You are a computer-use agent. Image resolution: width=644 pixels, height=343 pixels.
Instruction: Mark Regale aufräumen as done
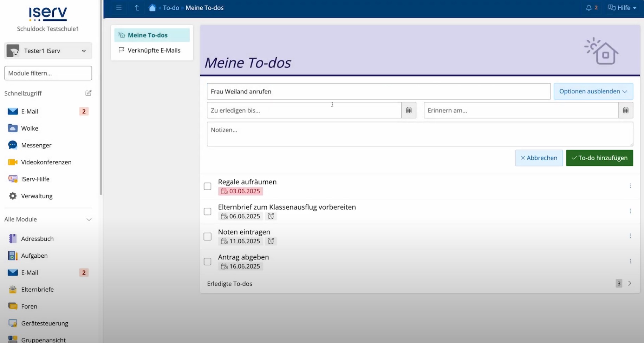(207, 186)
